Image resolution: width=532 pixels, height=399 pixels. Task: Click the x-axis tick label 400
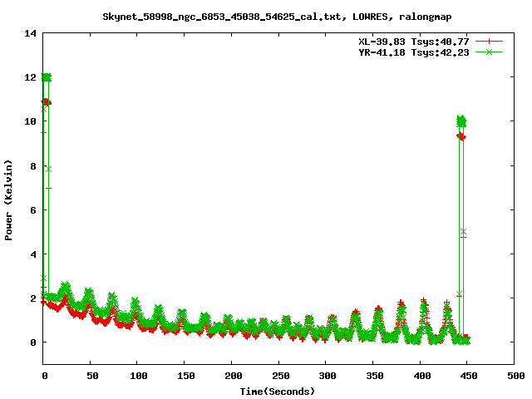pyautogui.click(x=422, y=376)
